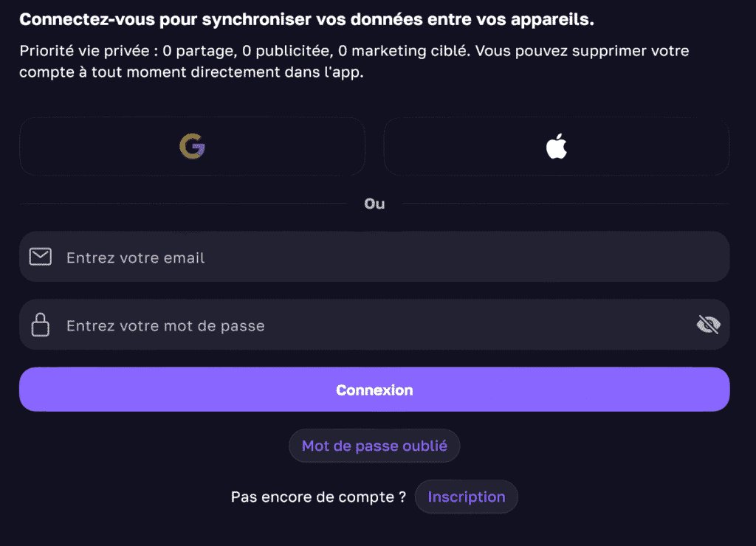Click the "Pas encore de compte ?" text
The height and width of the screenshot is (546, 756).
[318, 497]
